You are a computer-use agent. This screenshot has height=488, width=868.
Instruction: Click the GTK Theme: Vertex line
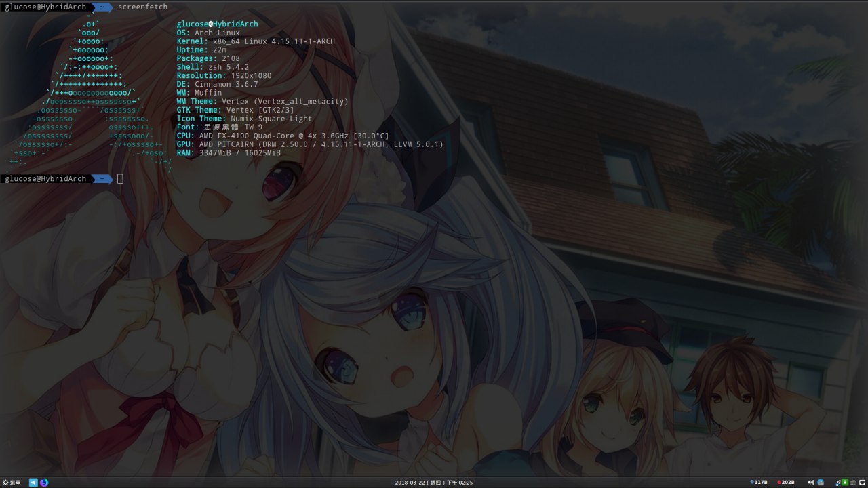coord(235,110)
